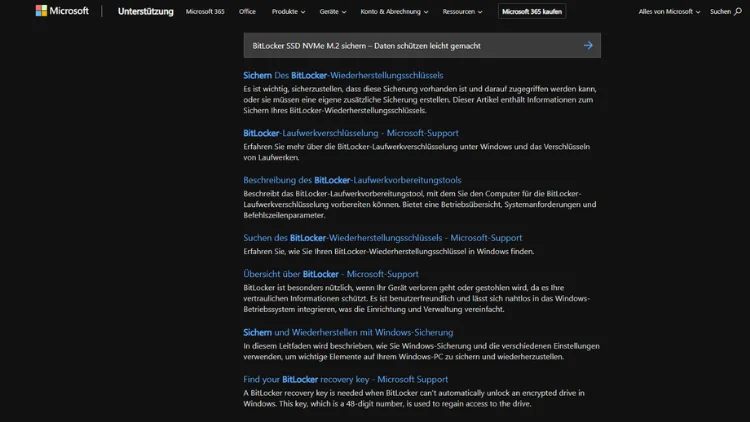750x422 pixels.
Task: Select Office in navigation bar
Action: click(247, 12)
